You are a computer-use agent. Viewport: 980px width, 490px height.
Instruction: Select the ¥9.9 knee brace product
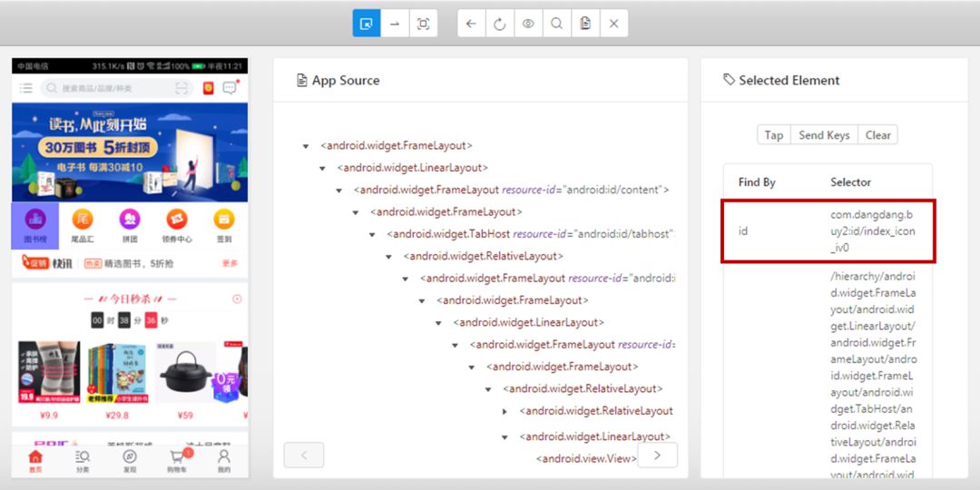[x=49, y=380]
